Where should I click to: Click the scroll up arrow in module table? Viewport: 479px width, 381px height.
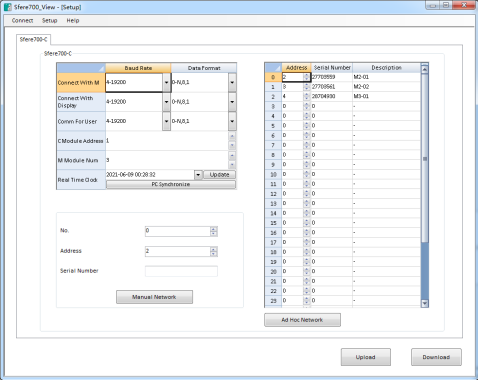pyautogui.click(x=425, y=69)
